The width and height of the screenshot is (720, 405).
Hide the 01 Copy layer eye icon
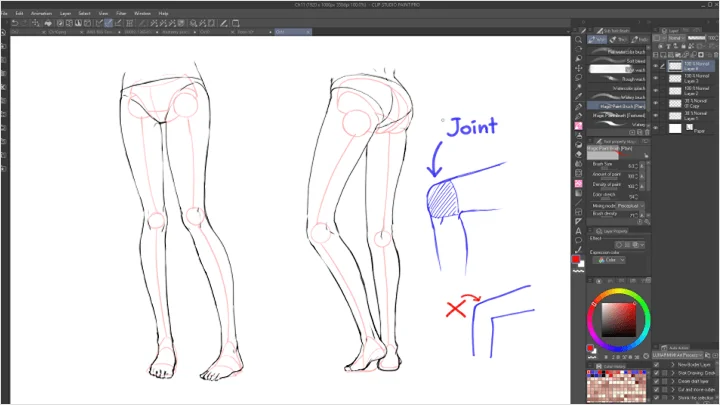point(656,103)
